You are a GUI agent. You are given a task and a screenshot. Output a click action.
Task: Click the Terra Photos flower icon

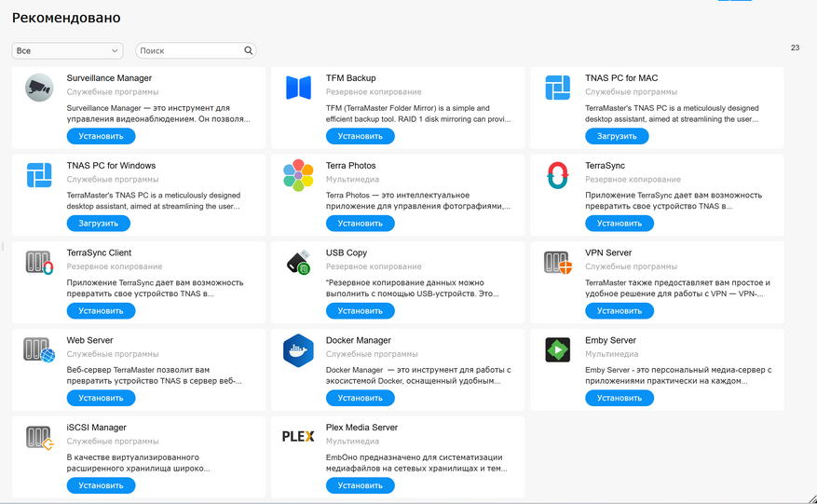coord(298,175)
